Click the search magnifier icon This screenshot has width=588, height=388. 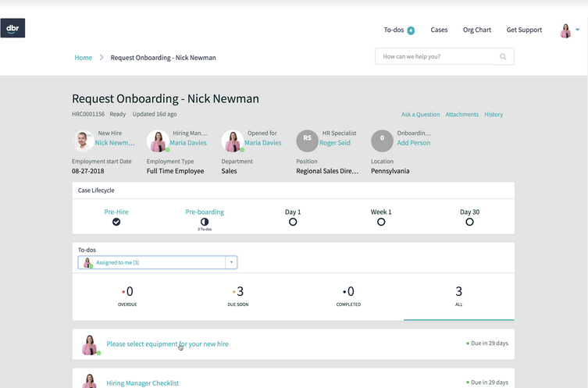click(503, 57)
